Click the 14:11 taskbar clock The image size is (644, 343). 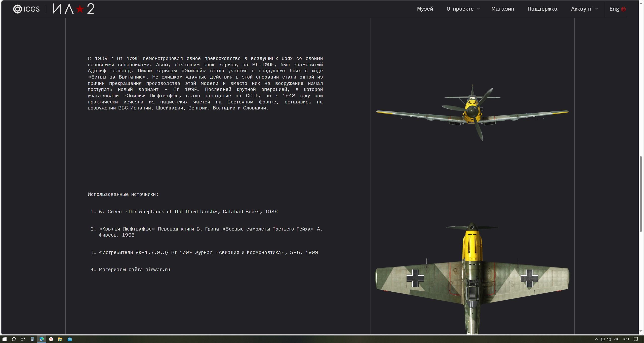pos(626,339)
